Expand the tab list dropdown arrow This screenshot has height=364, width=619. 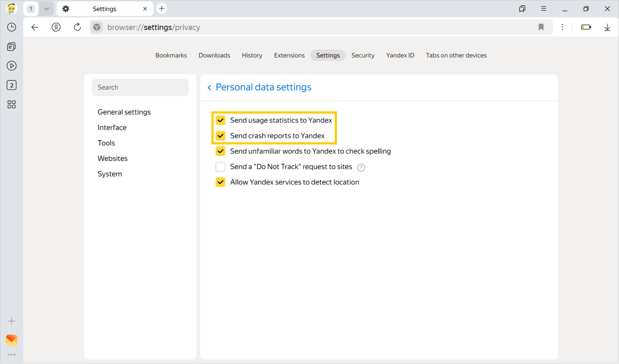(46, 9)
